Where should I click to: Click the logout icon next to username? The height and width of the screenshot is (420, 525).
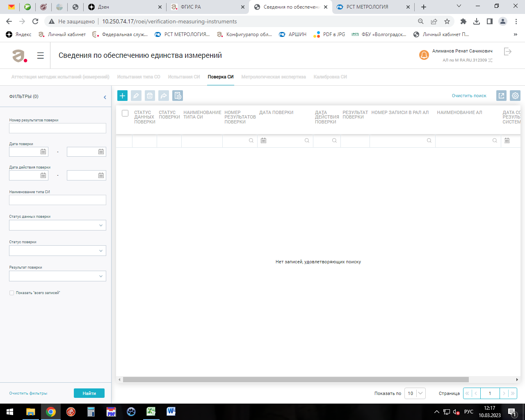[508, 52]
